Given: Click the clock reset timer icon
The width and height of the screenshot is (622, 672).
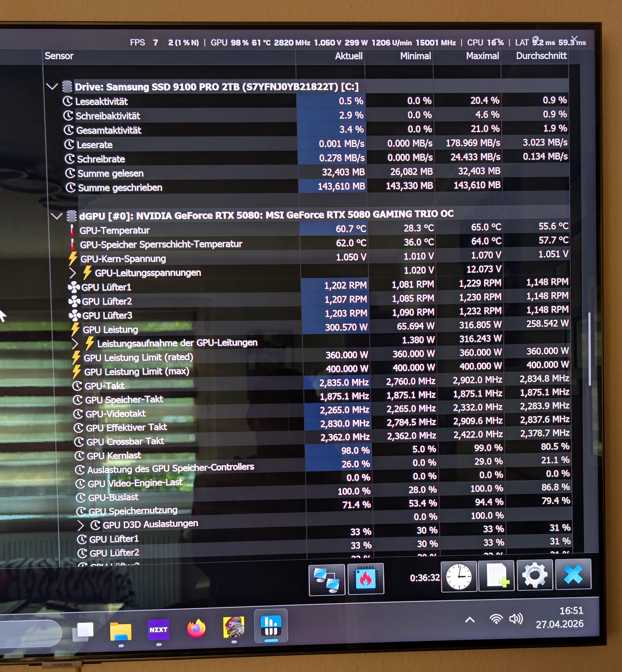Looking at the screenshot, I should tap(459, 577).
